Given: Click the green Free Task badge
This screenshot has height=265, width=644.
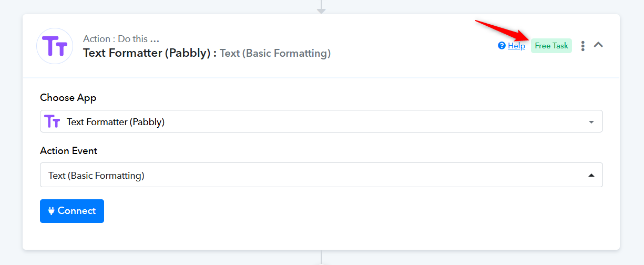Looking at the screenshot, I should click(551, 46).
